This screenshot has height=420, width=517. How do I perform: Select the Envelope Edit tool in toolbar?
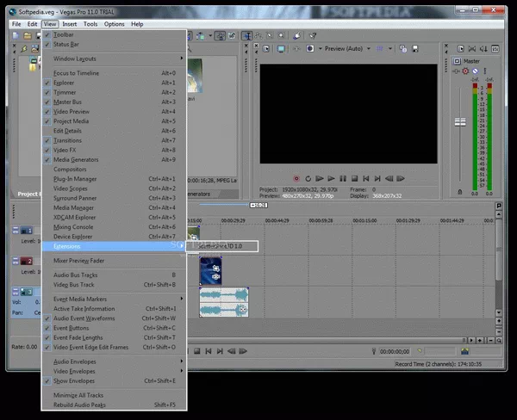point(258,35)
